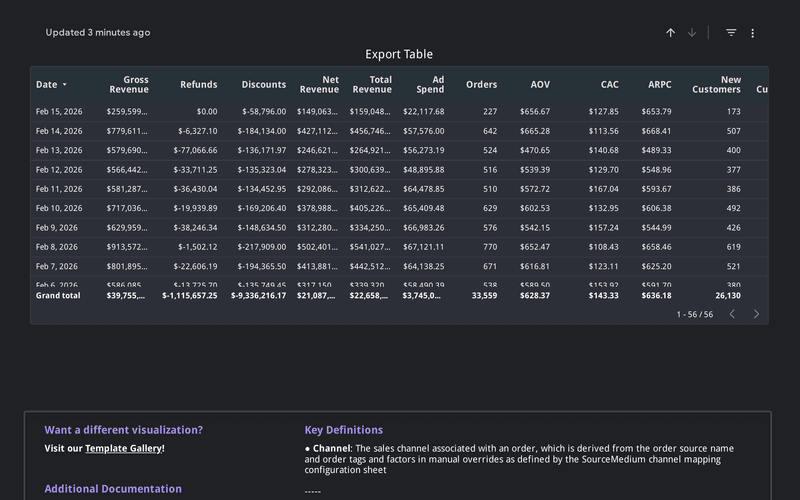
Task: Click the Orders column header
Action: [x=481, y=85]
